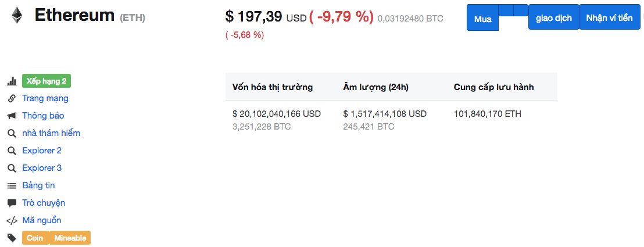Click the megaphone icon beside Thông báo
Image resolution: width=644 pixels, height=247 pixels.
coord(12,116)
